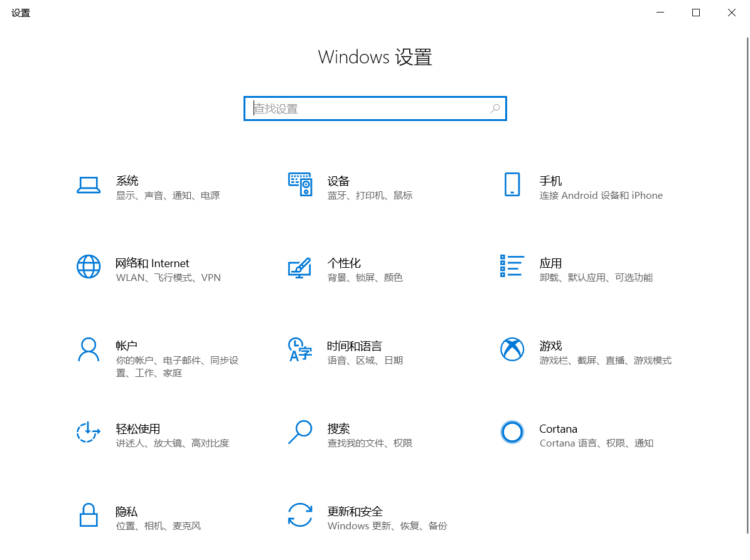Open the 个性化 (Personalization) icon
The width and height of the screenshot is (750, 560).
[300, 267]
